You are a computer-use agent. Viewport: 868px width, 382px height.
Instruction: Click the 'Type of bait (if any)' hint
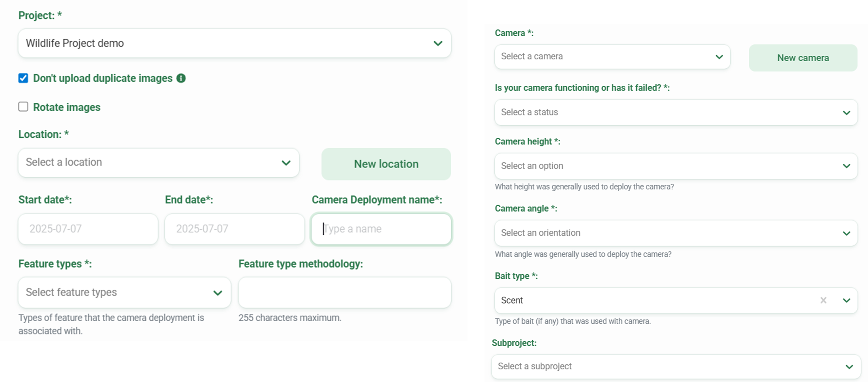point(573,321)
